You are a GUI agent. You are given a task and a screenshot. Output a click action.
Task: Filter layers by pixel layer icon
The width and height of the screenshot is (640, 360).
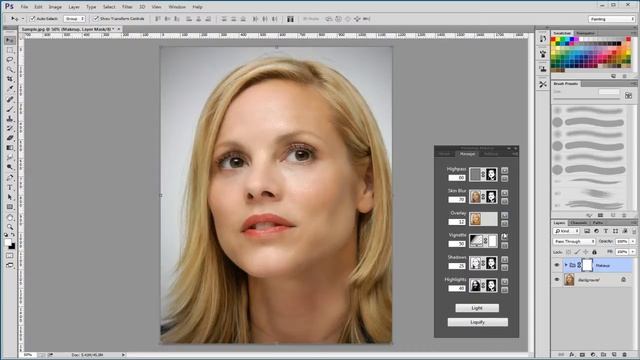click(587, 231)
